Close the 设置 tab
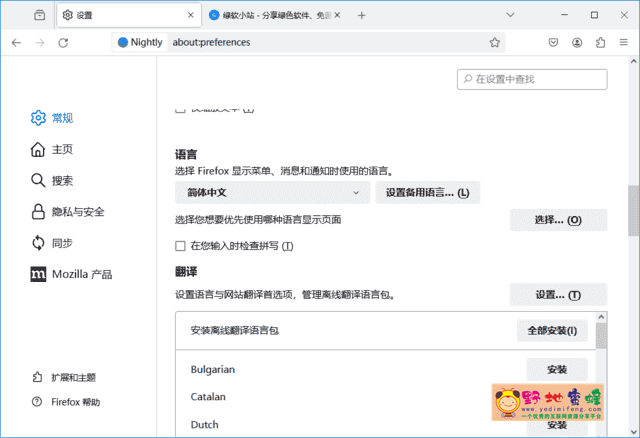 point(191,15)
